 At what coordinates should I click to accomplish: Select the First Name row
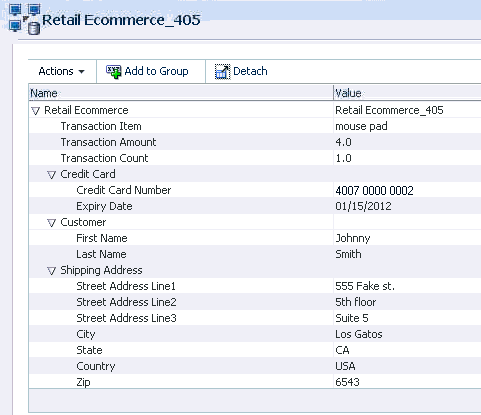(x=255, y=238)
